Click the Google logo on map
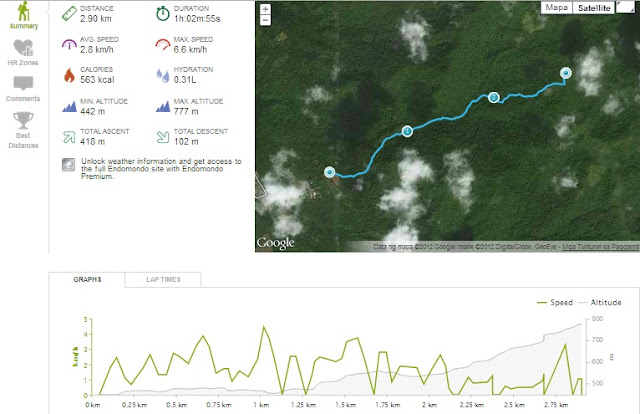Image resolution: width=640 pixels, height=414 pixels. [x=276, y=243]
